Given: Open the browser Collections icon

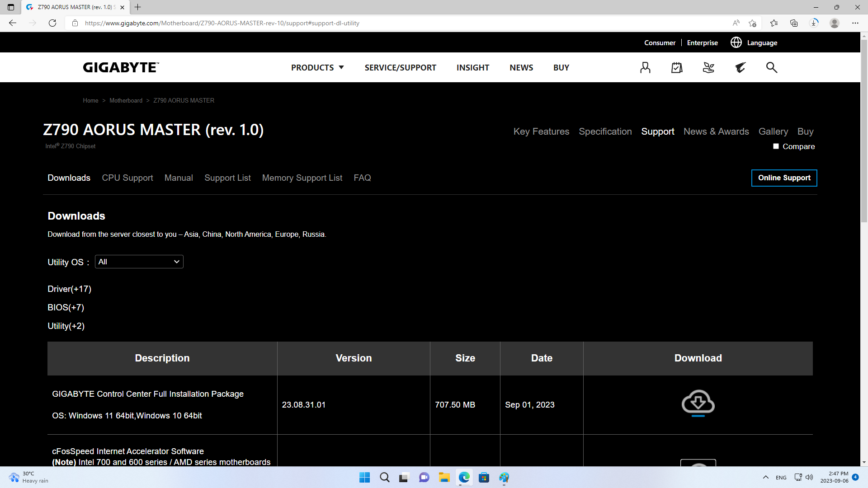Looking at the screenshot, I should [794, 23].
